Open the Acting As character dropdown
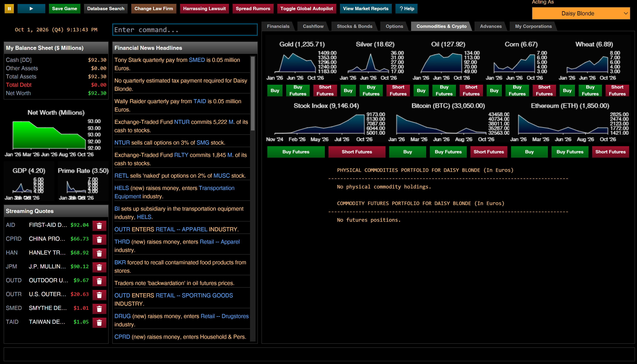 pos(581,13)
